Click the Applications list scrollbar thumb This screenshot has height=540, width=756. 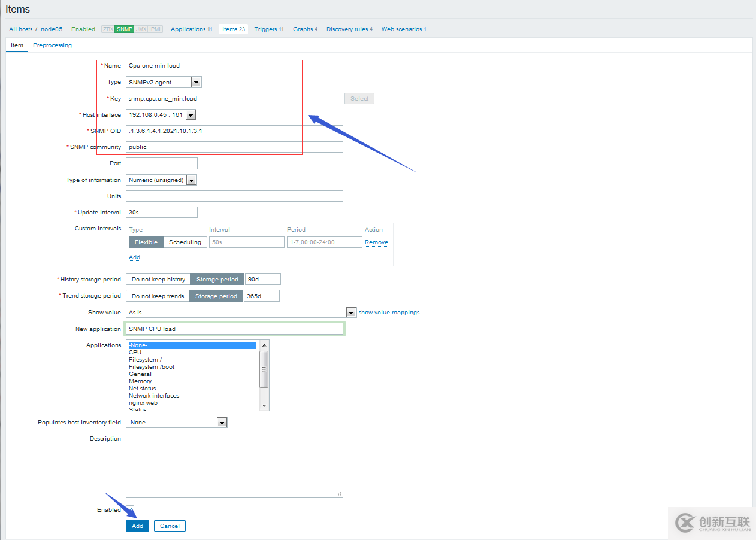[x=264, y=369]
